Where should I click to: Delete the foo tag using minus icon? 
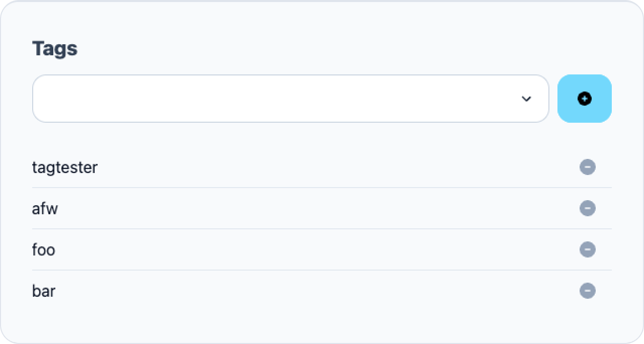[588, 249]
